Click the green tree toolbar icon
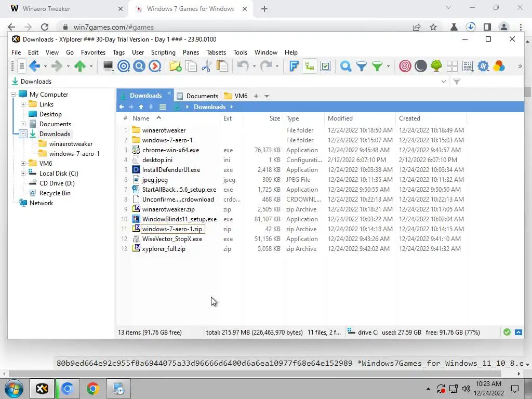Screen dimensions: 532x399 [436, 66]
